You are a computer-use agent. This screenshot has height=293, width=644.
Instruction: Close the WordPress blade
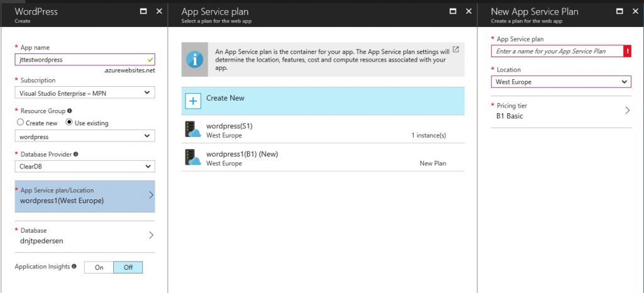[x=159, y=11]
